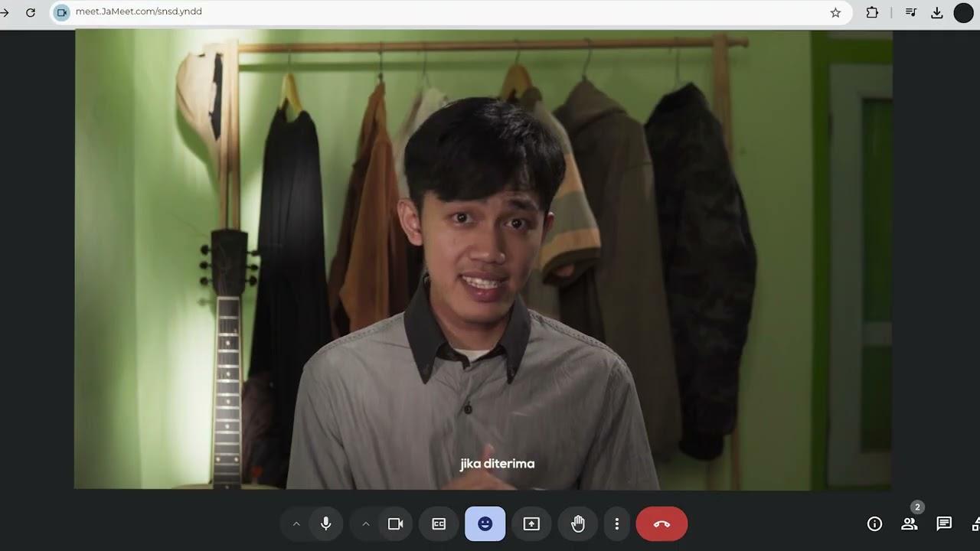Image resolution: width=980 pixels, height=551 pixels.
Task: Expand camera video settings
Action: pos(365,524)
